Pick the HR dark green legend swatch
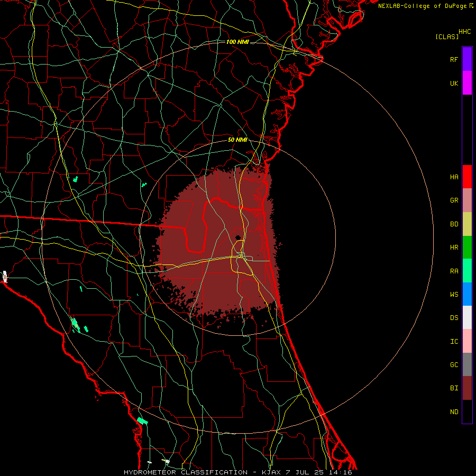The image size is (476, 476). [467, 247]
